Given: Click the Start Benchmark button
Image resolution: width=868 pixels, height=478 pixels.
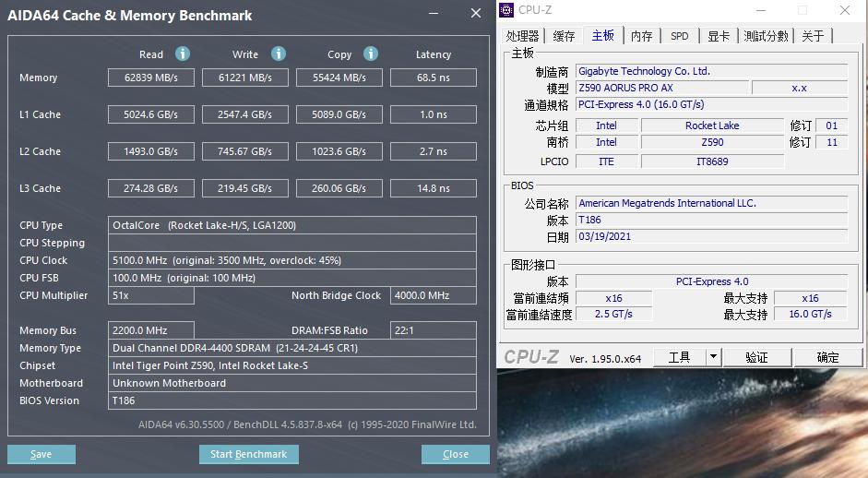Looking at the screenshot, I should 248,454.
